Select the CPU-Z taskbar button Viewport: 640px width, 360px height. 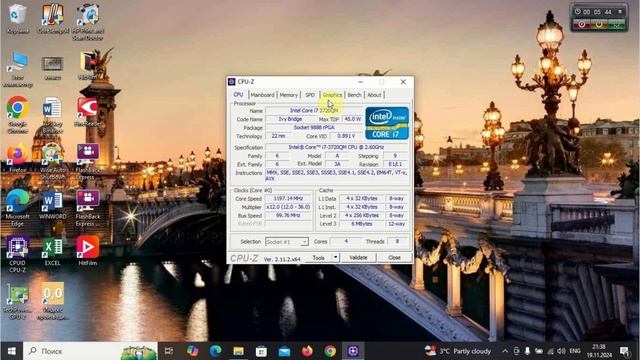[353, 351]
